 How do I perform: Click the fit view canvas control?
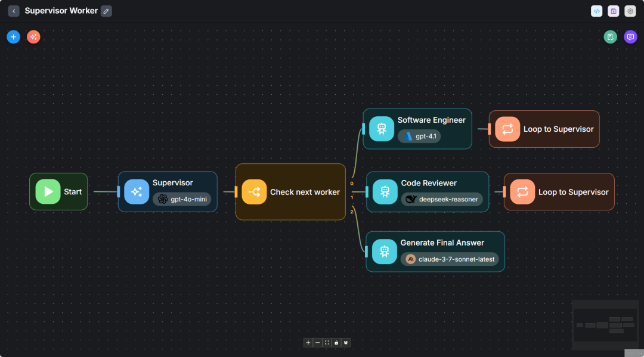[x=327, y=343]
